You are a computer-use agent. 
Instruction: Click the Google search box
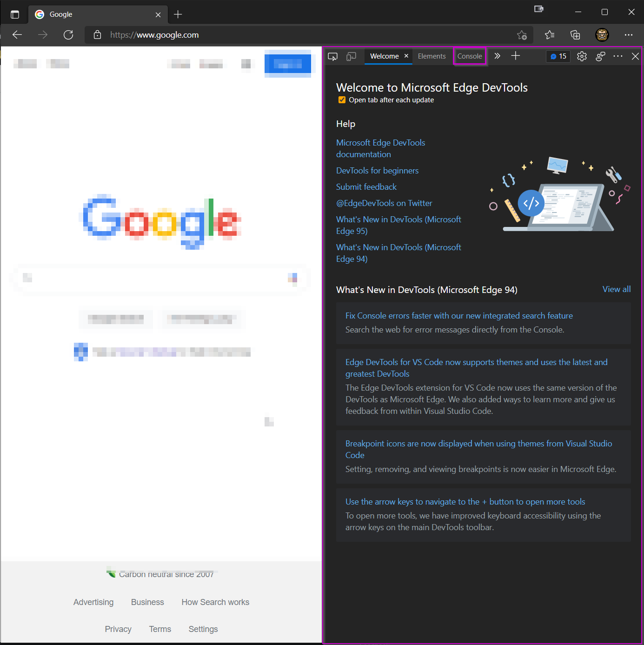(x=160, y=279)
